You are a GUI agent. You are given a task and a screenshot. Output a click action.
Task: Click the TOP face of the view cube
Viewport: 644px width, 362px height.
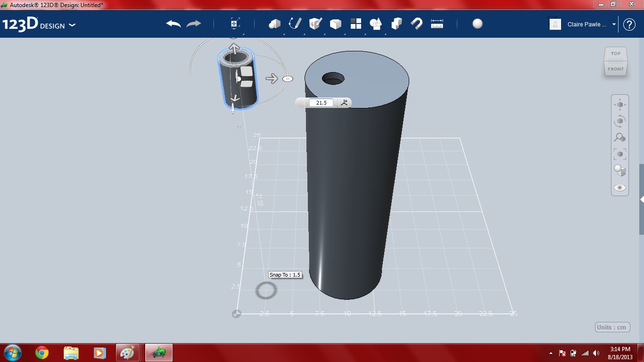pyautogui.click(x=616, y=53)
